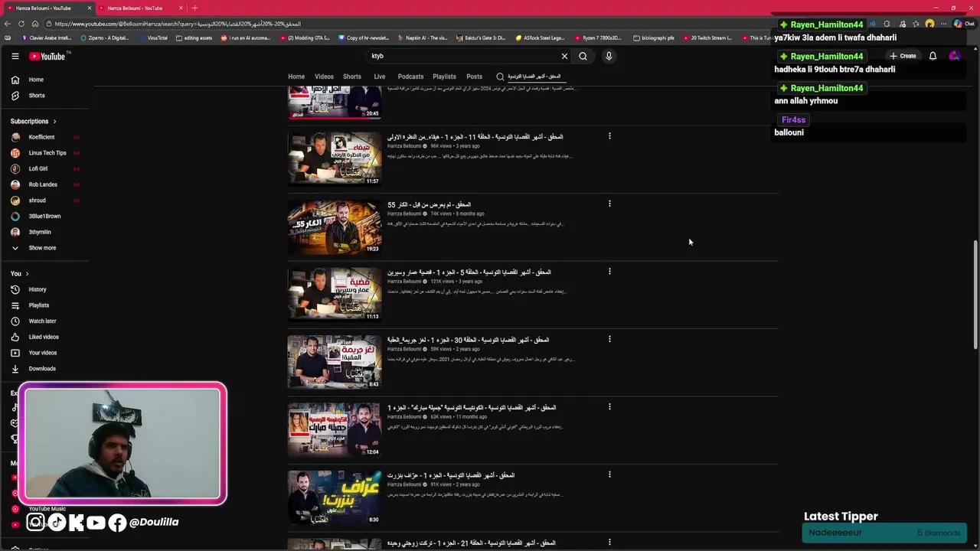980x551 pixels.
Task: Go to Home in the sidebar
Action: coord(36,80)
